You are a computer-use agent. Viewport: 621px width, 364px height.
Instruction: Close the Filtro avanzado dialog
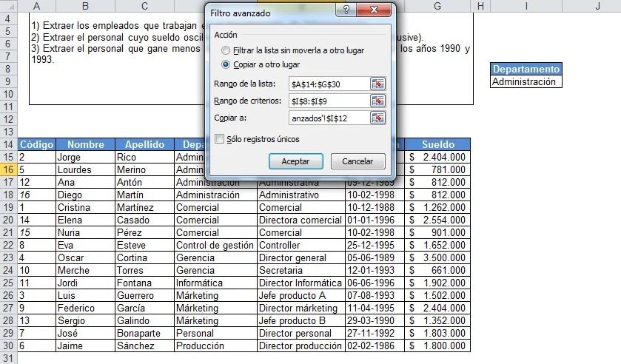(373, 13)
